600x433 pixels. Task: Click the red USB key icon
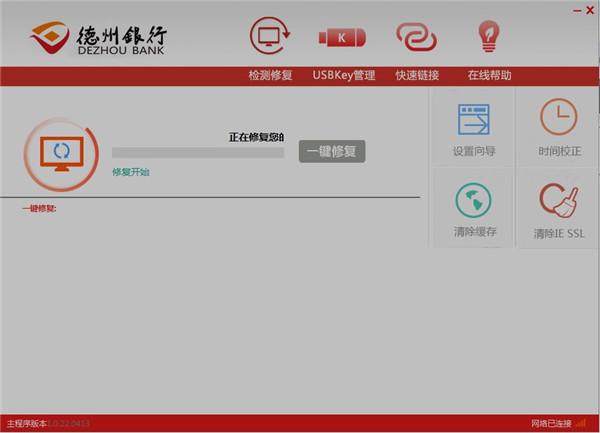tap(342, 38)
